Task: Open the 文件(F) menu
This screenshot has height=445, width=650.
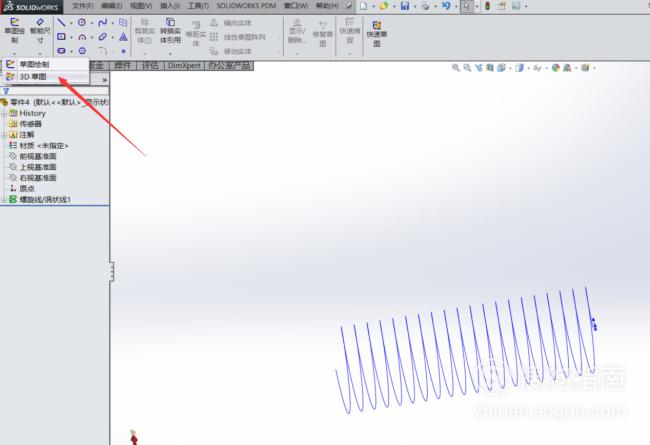Action: [x=82, y=6]
